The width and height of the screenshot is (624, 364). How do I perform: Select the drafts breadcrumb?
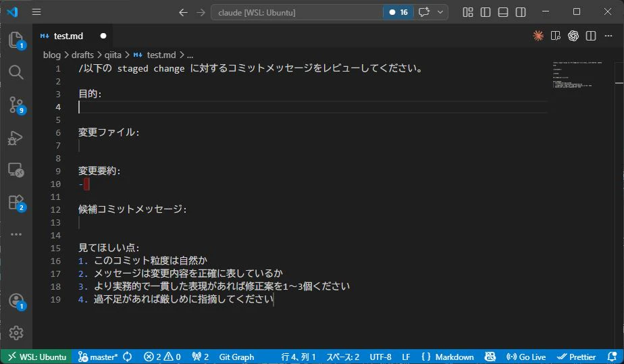coord(82,55)
